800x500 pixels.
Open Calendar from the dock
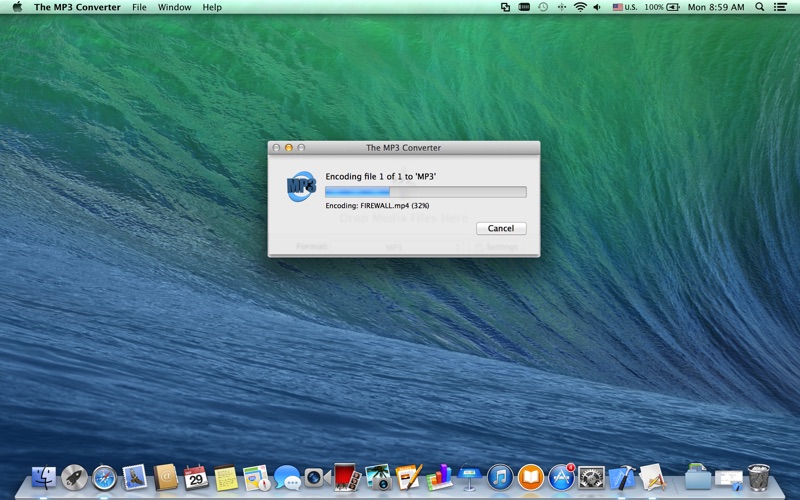click(196, 478)
